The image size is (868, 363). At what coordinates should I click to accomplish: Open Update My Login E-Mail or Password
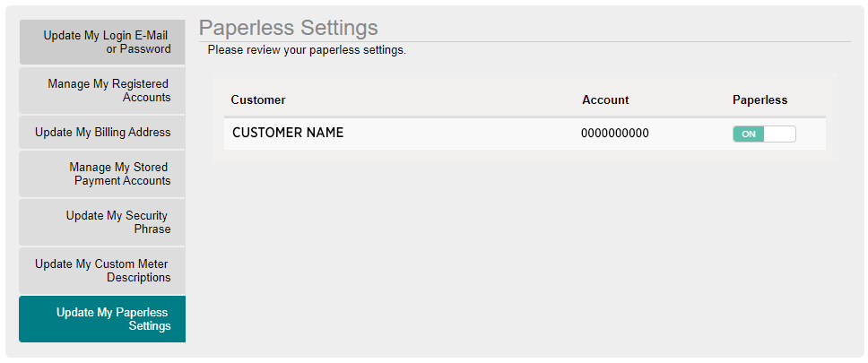102,42
